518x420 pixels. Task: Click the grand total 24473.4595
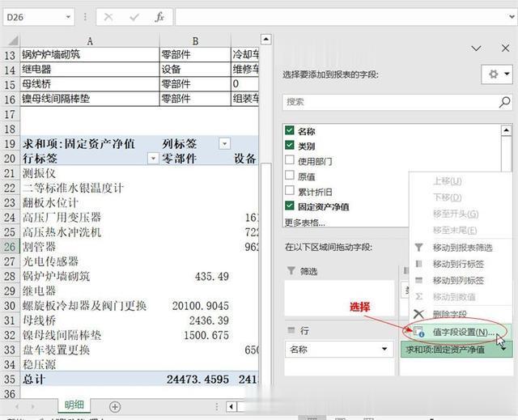(197, 380)
